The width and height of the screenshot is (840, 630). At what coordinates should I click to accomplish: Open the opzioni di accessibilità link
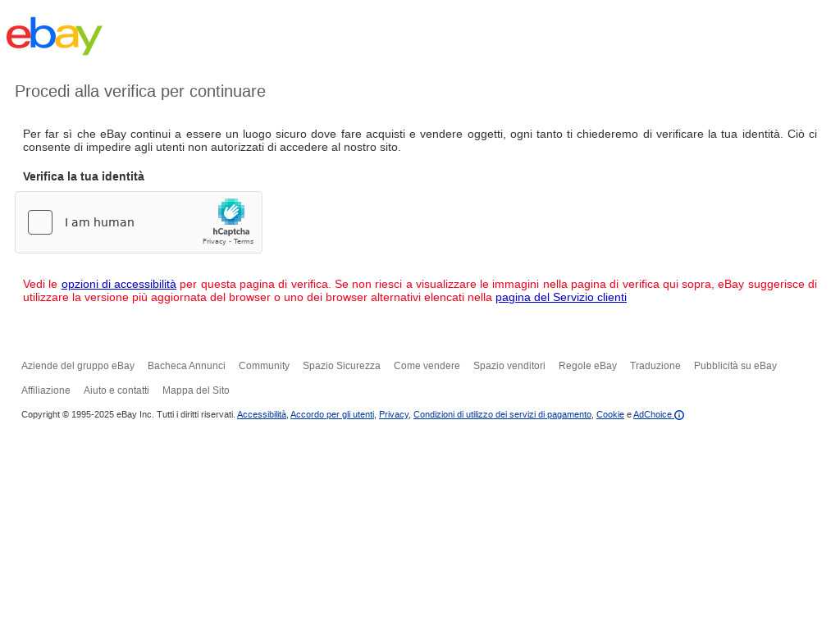[118, 285]
